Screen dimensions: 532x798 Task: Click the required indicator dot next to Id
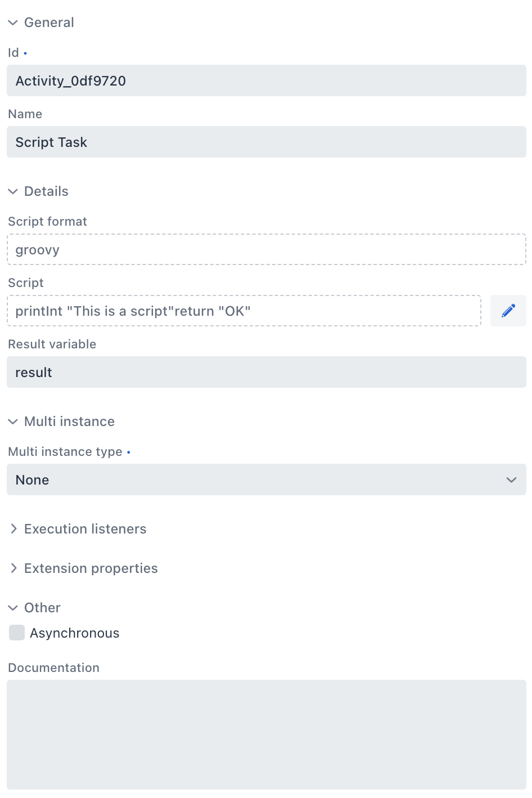25,52
